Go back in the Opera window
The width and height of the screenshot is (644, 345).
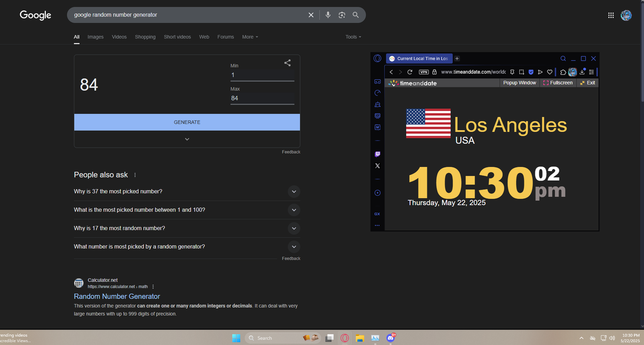click(x=391, y=72)
